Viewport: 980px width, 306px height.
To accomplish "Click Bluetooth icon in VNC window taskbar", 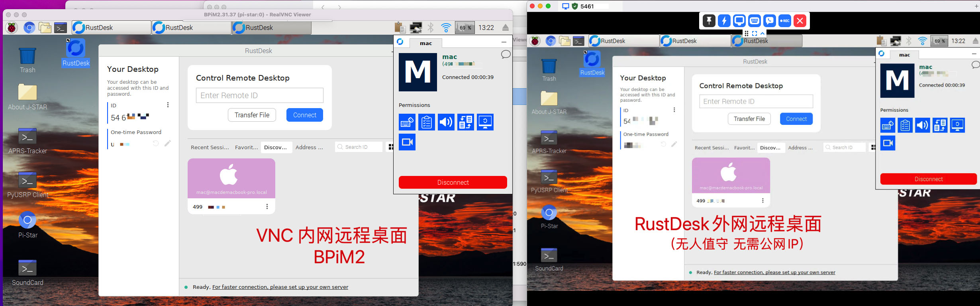I will (x=431, y=28).
